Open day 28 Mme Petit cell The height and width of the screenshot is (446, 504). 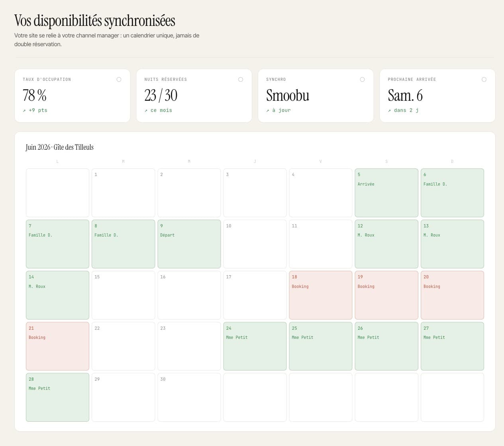pyautogui.click(x=57, y=397)
